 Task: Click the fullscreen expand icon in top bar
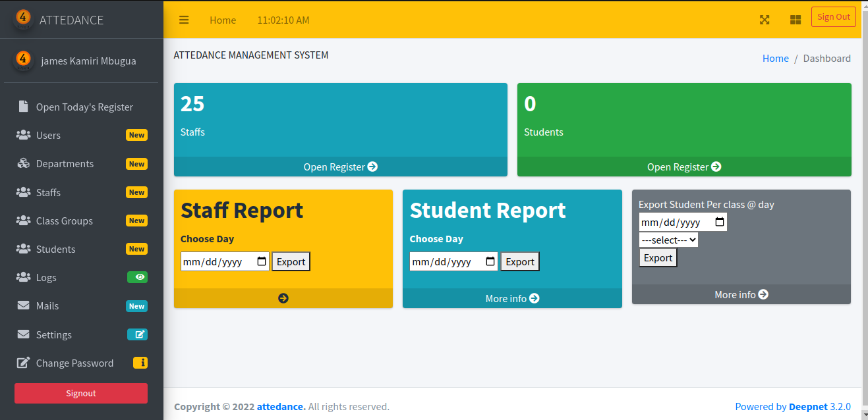coord(765,20)
